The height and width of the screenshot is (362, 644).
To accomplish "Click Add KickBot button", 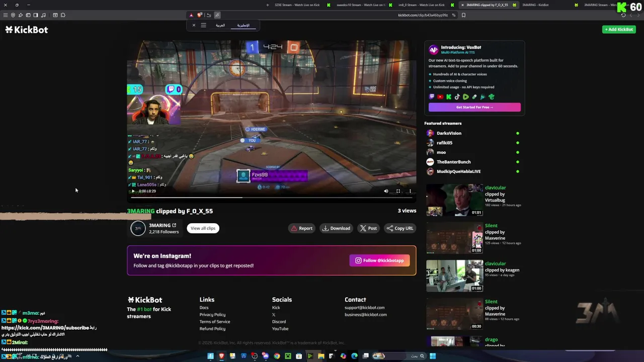I will tap(619, 30).
